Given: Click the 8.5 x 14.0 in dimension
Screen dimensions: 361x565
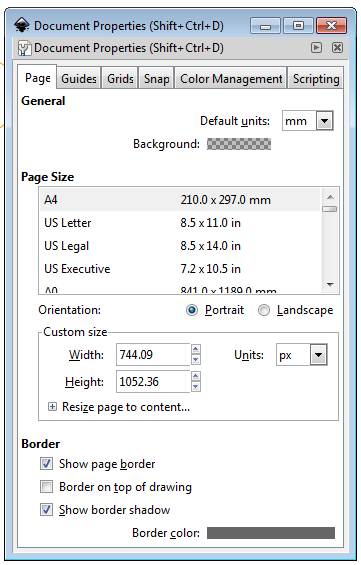Looking at the screenshot, I should coord(210,246).
